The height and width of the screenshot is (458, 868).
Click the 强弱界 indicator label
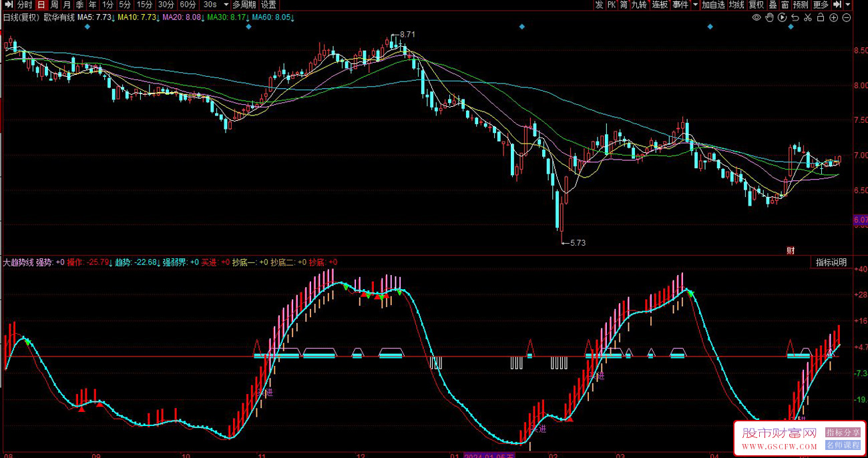(175, 262)
